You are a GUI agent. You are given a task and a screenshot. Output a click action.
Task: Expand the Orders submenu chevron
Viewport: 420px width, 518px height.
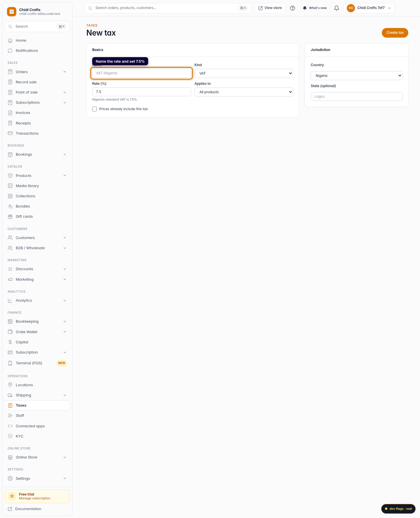click(65, 72)
